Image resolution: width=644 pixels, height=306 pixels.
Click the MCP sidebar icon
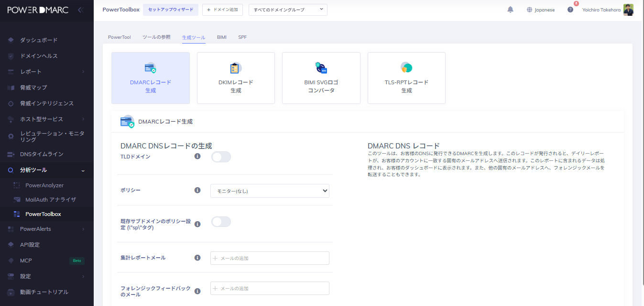[11, 261]
